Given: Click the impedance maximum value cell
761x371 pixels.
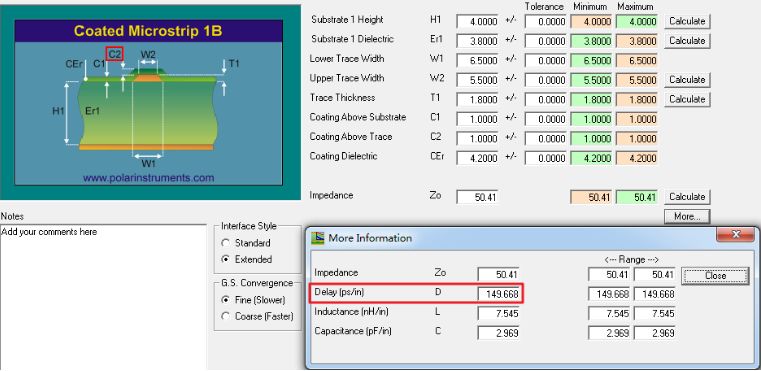Looking at the screenshot, I should (637, 197).
